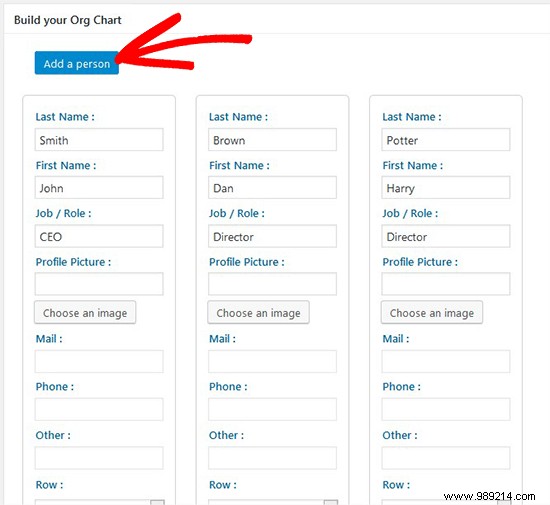Viewport: 550px width, 505px height.
Task: Click the Profile Picture field in Brown's card
Action: click(272, 284)
